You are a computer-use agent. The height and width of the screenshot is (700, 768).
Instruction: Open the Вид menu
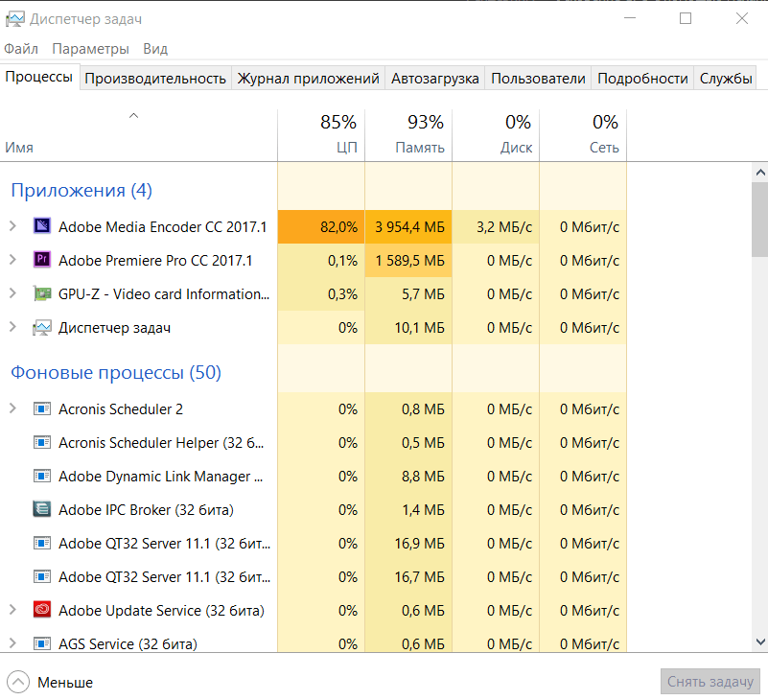pyautogui.click(x=155, y=49)
